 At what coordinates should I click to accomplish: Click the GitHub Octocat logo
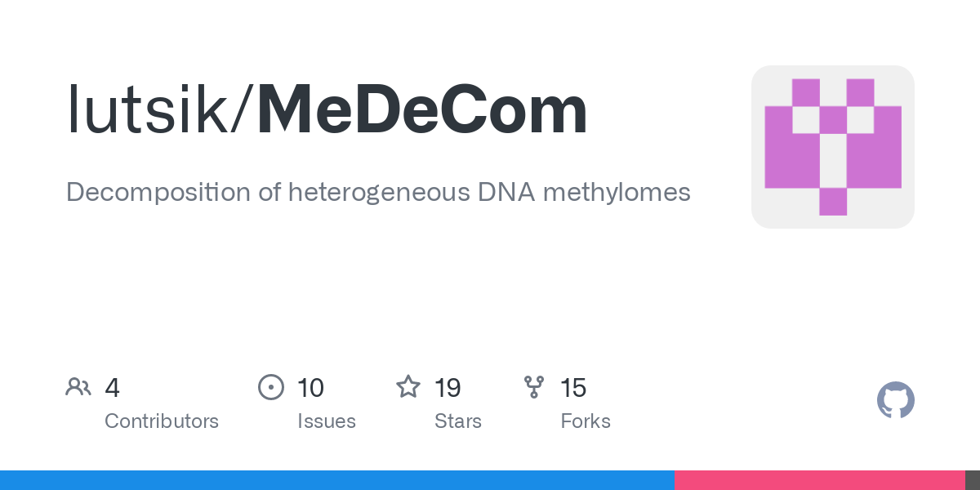point(895,400)
